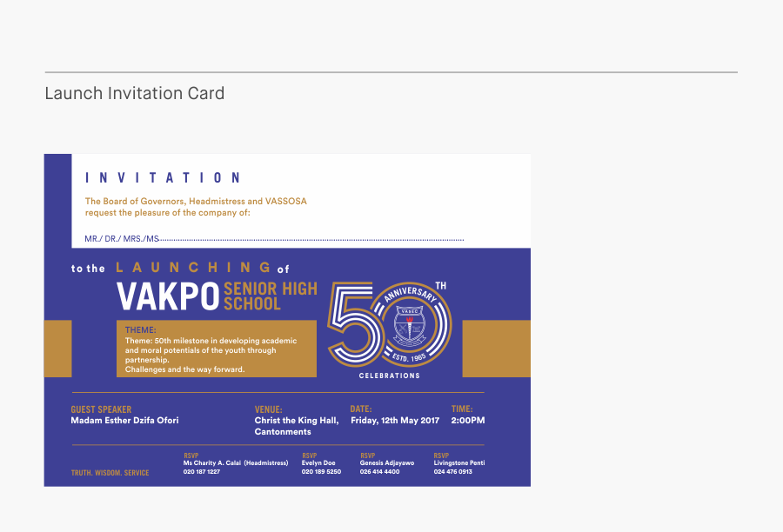Click the gold THEME box
This screenshot has width=783, height=532.
(x=216, y=349)
